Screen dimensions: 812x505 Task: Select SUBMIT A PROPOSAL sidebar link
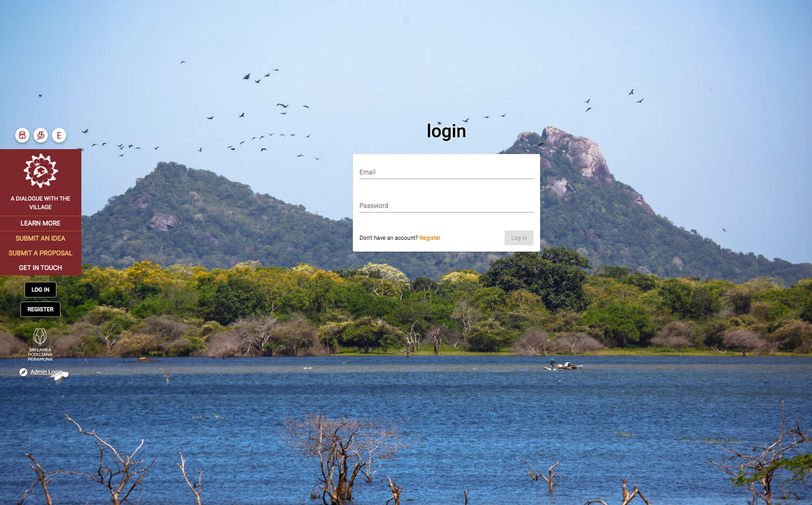(40, 253)
